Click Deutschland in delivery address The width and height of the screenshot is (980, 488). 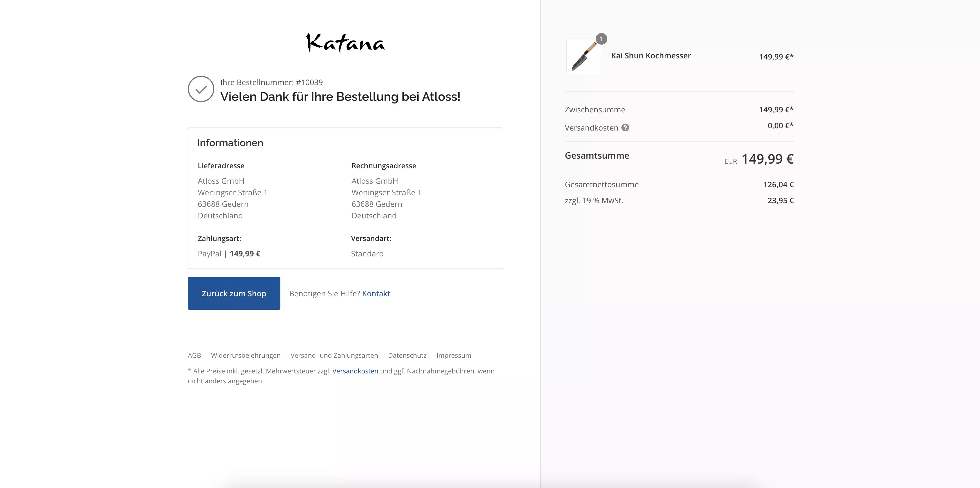[x=220, y=216]
